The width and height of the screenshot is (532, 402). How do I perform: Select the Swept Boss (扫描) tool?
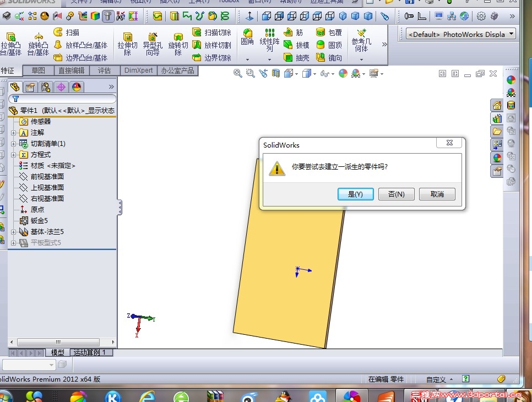tap(67, 32)
